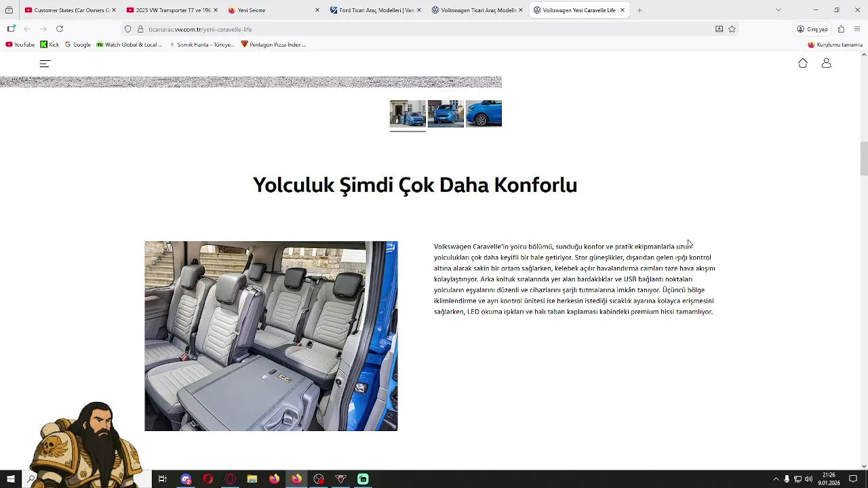Open the Pentagon Pizza Index bookmark
This screenshot has width=868, height=488.
[x=273, y=45]
